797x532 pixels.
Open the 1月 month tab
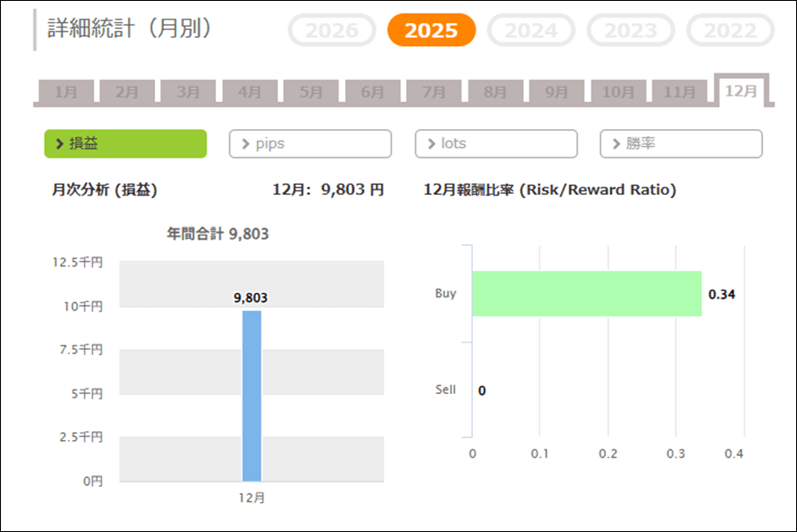point(66,92)
